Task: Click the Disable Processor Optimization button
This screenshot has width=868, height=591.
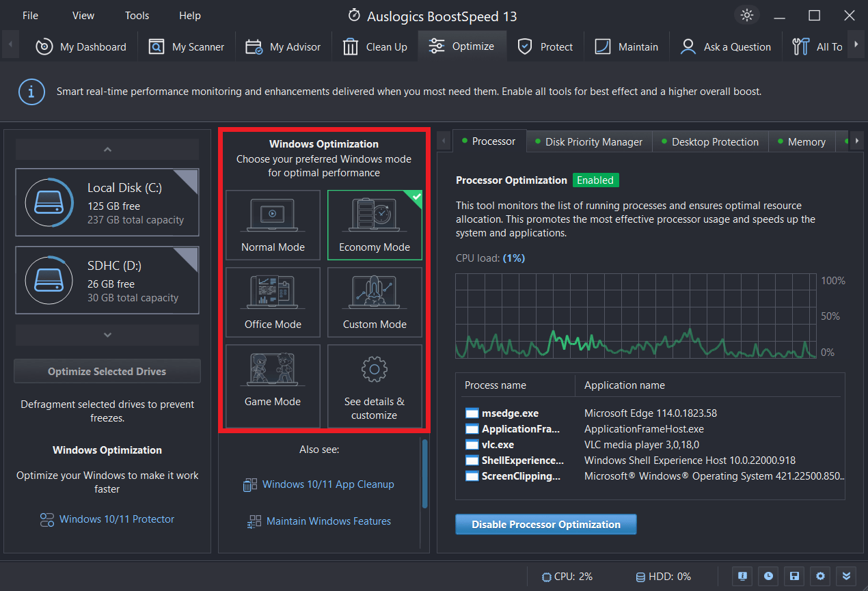Action: tap(546, 525)
